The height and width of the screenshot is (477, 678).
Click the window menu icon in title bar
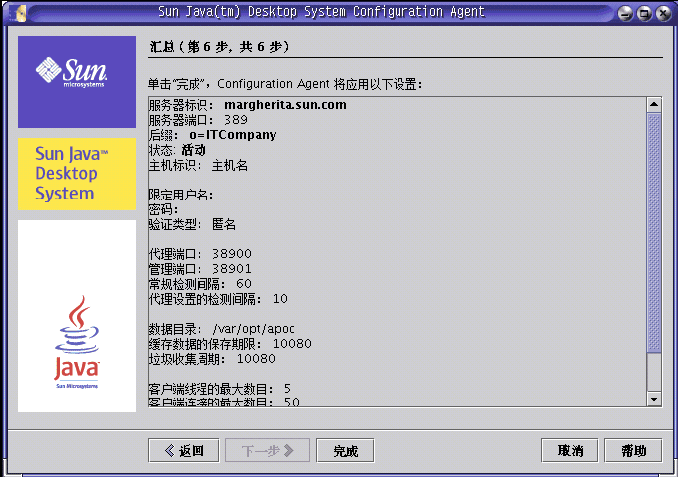pos(19,13)
